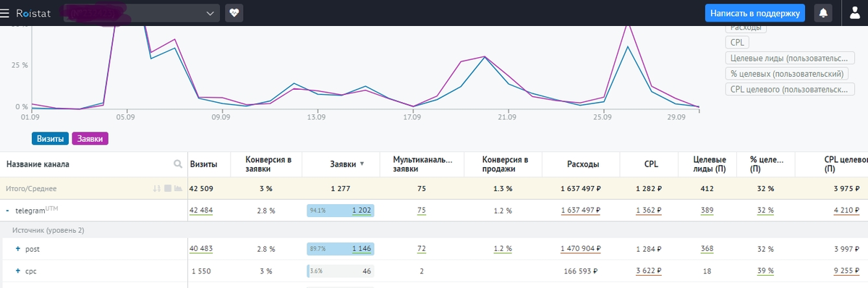Screen dimensions: 868x288
Task: Expand the post source row
Action: tap(18, 249)
